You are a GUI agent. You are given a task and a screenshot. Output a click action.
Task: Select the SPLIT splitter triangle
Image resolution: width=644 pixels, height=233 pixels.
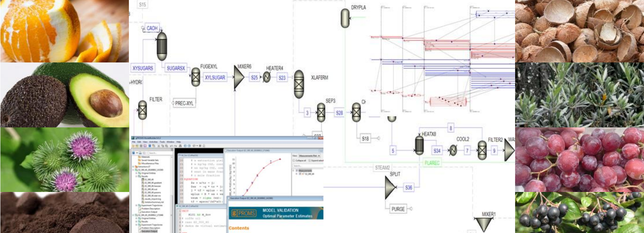[x=390, y=187]
